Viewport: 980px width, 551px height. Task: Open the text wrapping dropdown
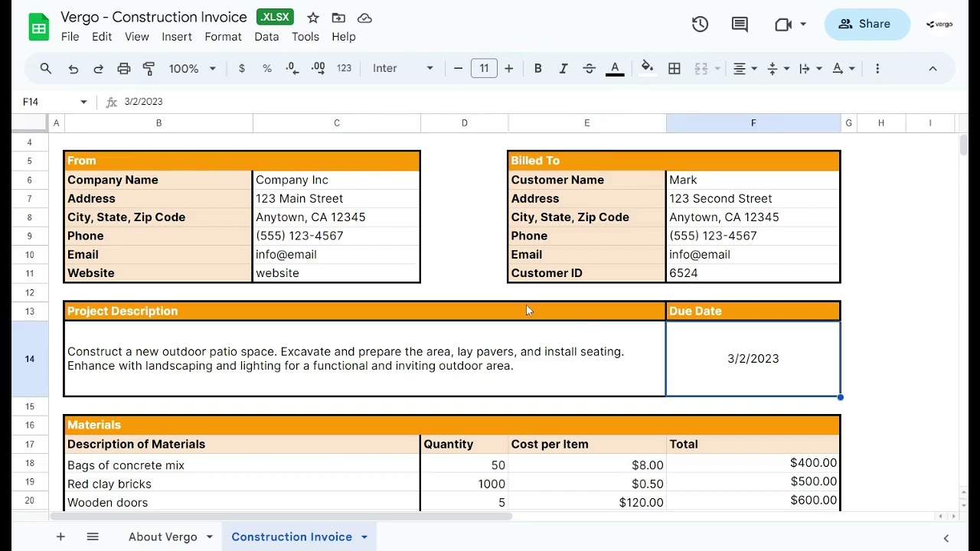coord(810,68)
